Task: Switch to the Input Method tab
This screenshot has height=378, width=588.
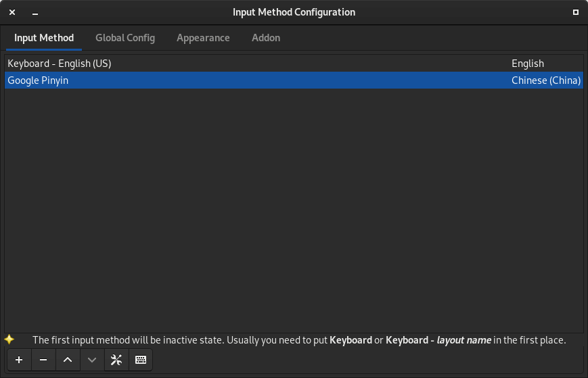Action: (x=44, y=38)
